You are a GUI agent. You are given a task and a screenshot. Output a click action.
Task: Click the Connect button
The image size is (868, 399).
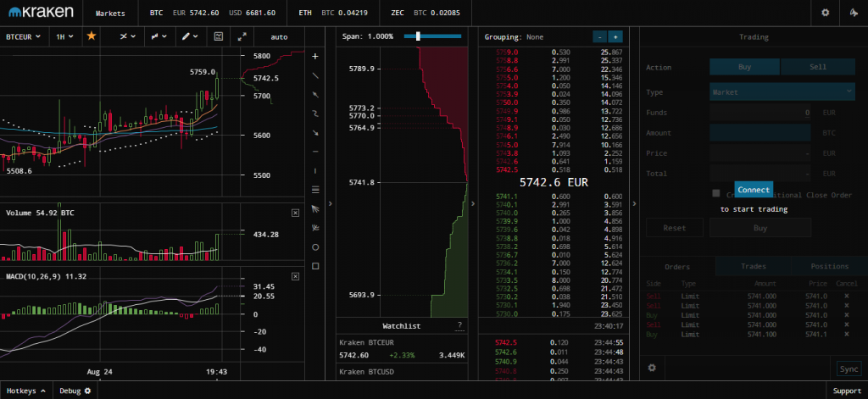(753, 190)
